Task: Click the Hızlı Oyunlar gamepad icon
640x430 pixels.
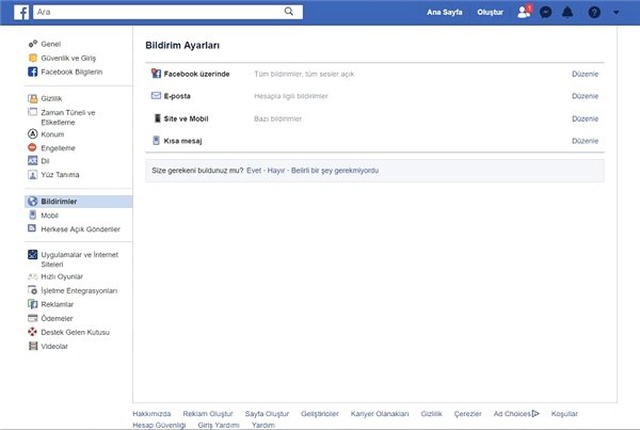Action: tap(32, 277)
